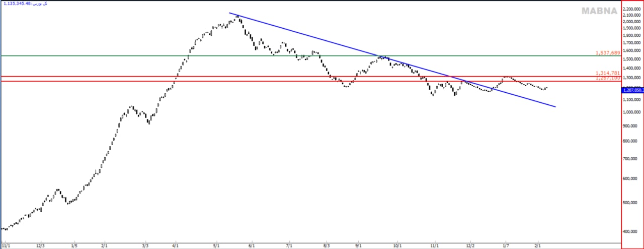
Task: Select the 10/1 date marker
Action: (397, 245)
